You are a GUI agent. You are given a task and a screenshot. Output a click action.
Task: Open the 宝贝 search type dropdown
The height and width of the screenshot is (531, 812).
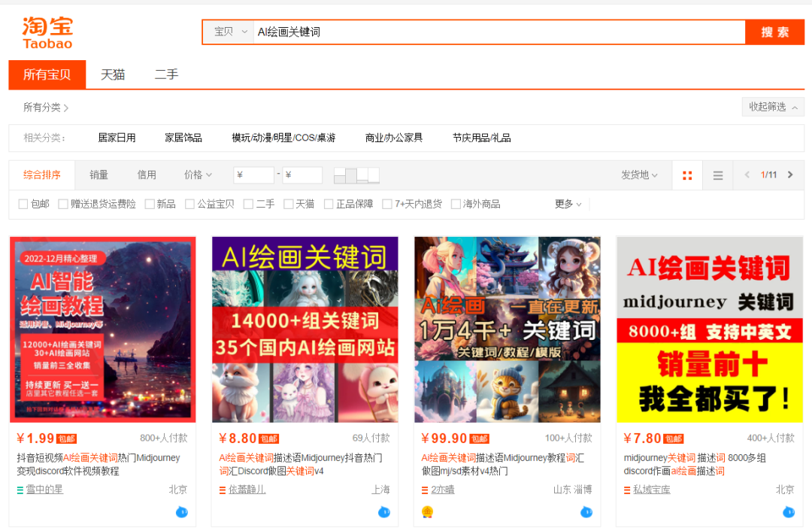(229, 32)
